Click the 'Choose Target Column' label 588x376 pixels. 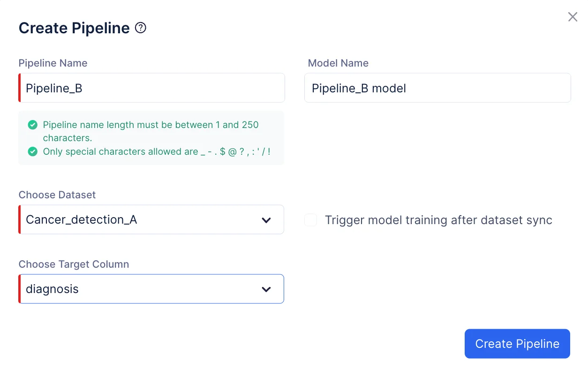pyautogui.click(x=74, y=264)
